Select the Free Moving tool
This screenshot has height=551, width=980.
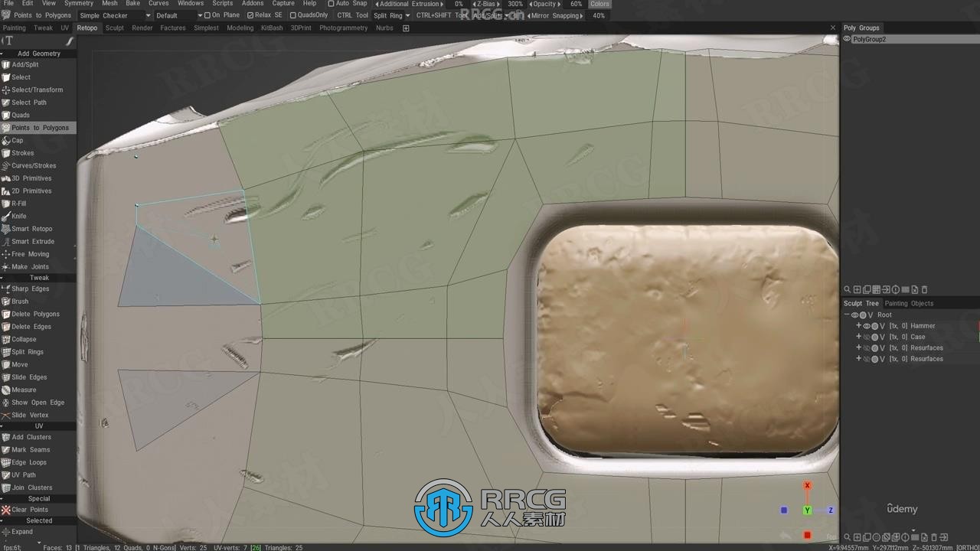[38, 254]
